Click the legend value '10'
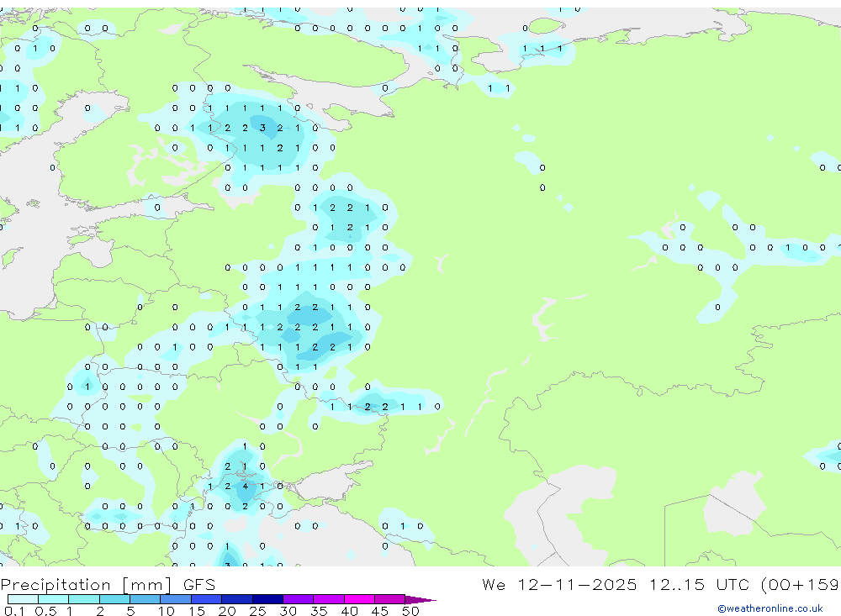Viewport: 841px width, 616px height. tap(166, 611)
